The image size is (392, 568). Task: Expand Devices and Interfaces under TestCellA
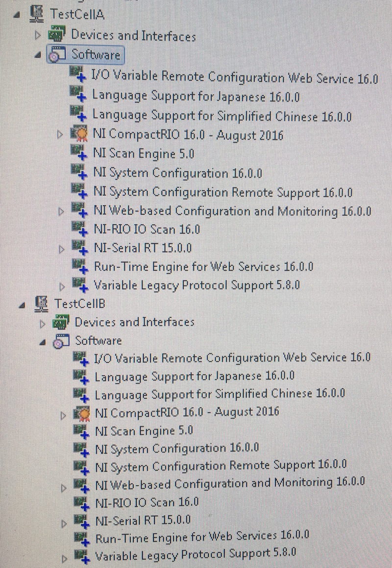(x=39, y=35)
